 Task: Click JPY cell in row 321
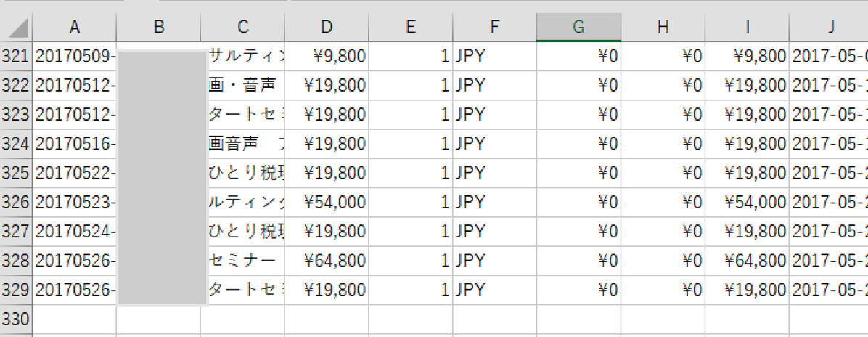coord(495,56)
